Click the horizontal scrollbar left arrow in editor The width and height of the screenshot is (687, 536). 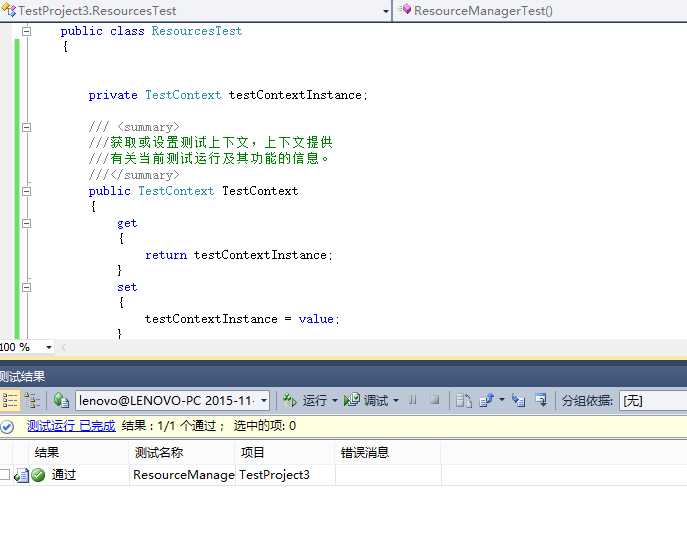coord(64,348)
